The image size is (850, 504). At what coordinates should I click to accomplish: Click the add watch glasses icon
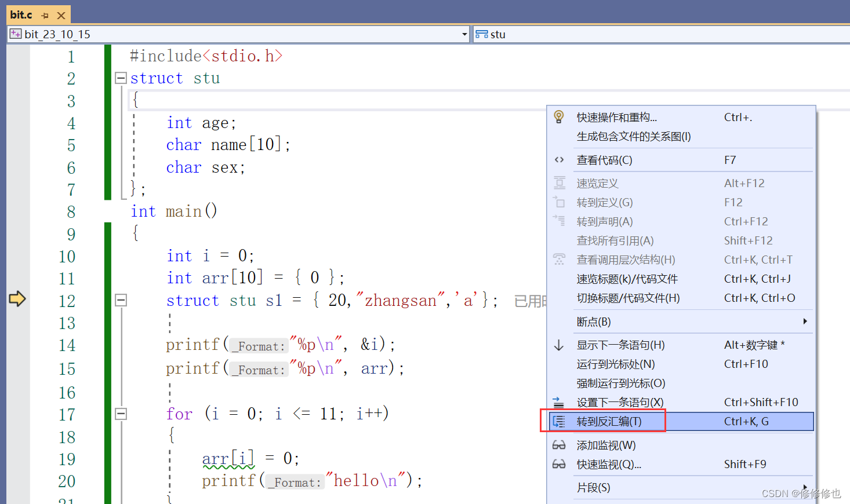(x=559, y=445)
